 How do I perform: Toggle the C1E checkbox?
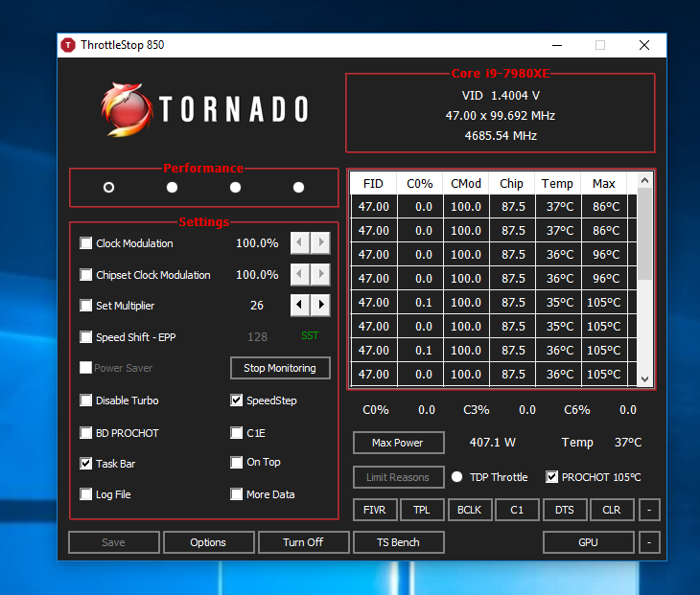click(x=236, y=433)
